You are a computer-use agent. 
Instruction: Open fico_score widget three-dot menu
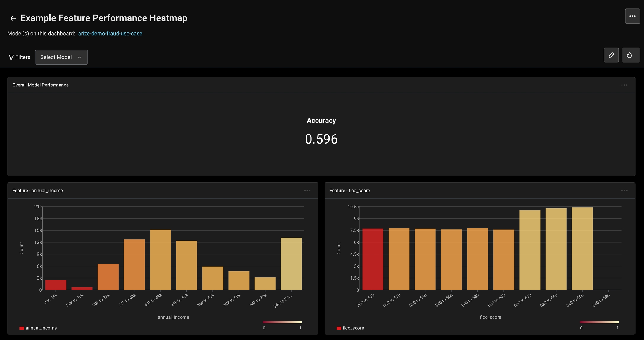624,191
